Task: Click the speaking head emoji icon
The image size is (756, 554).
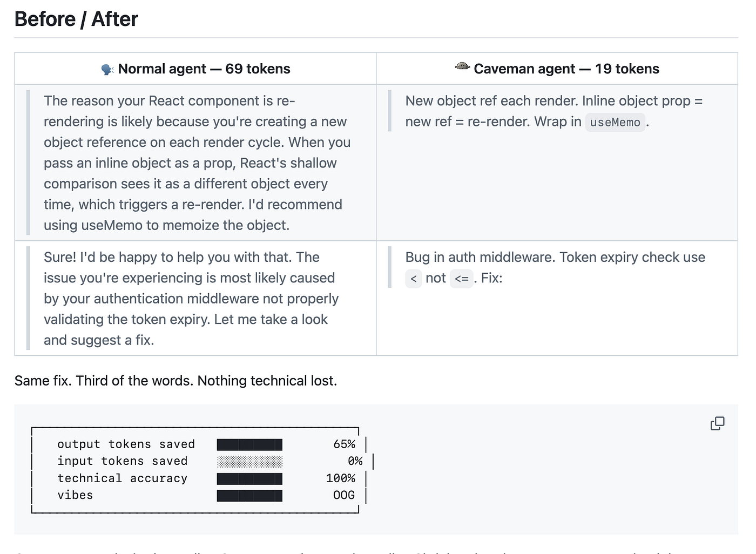Action: point(107,69)
